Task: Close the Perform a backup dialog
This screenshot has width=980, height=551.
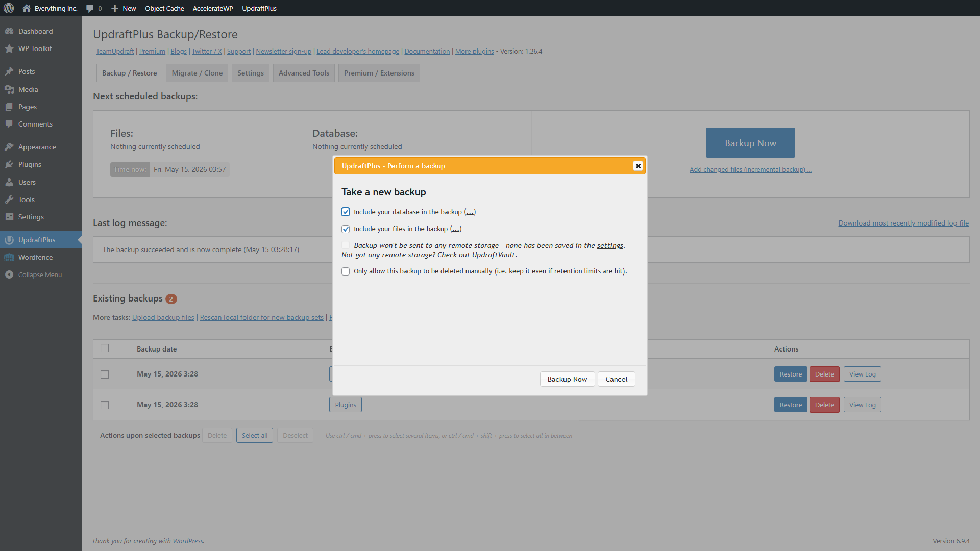Action: click(x=638, y=166)
